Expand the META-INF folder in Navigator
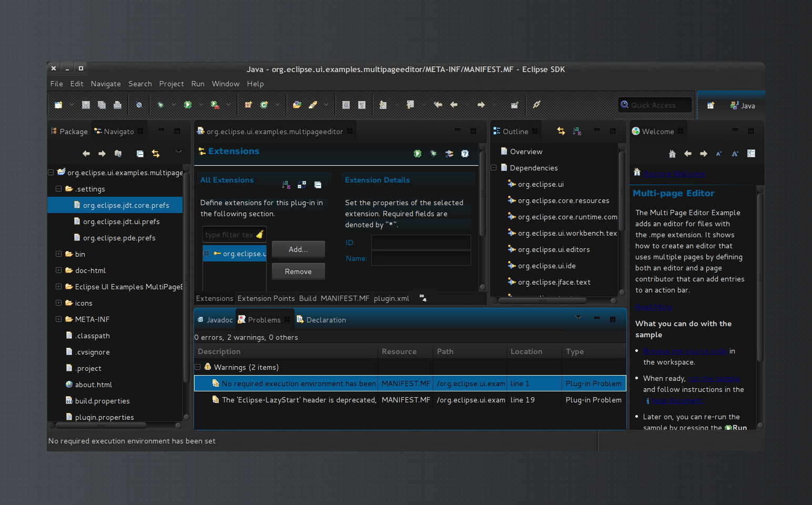The height and width of the screenshot is (505, 812). [x=58, y=319]
